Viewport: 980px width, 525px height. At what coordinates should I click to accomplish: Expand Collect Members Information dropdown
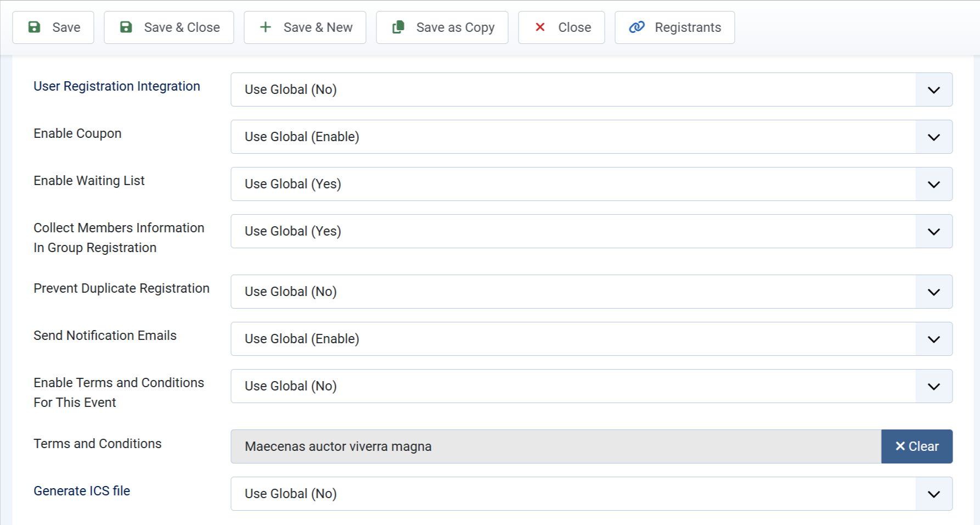[x=592, y=231]
